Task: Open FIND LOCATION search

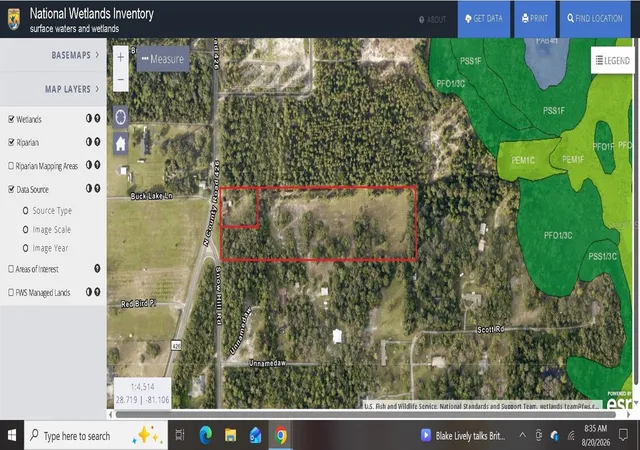Action: [x=595, y=19]
